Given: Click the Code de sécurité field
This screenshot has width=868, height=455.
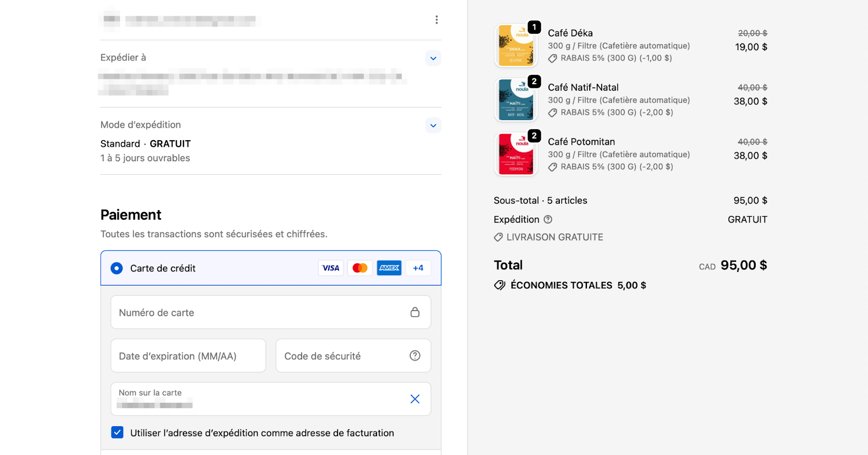Looking at the screenshot, I should pos(342,356).
